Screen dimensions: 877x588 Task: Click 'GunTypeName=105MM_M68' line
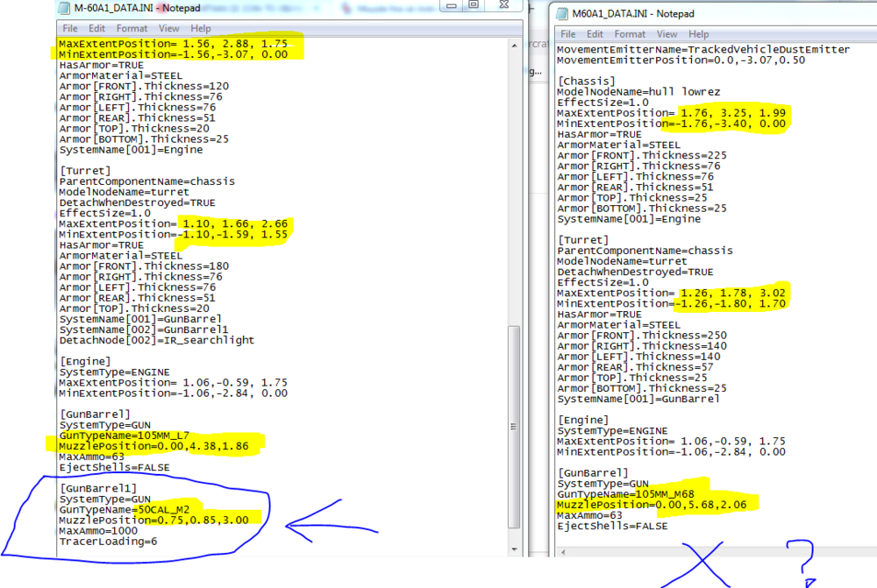(x=625, y=494)
